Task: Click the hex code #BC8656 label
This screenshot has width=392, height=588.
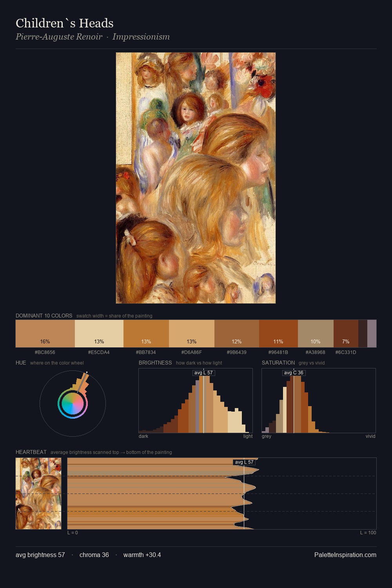Action: (x=45, y=352)
